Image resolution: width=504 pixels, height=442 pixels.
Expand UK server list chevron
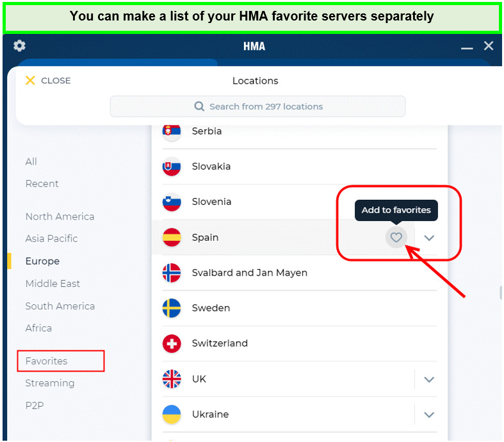[429, 379]
